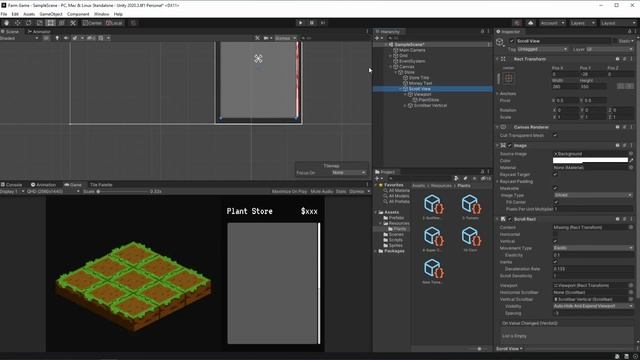Open the Tilemap Focus On dropdown
Viewport: 640px width, 360px height.
coord(348,173)
